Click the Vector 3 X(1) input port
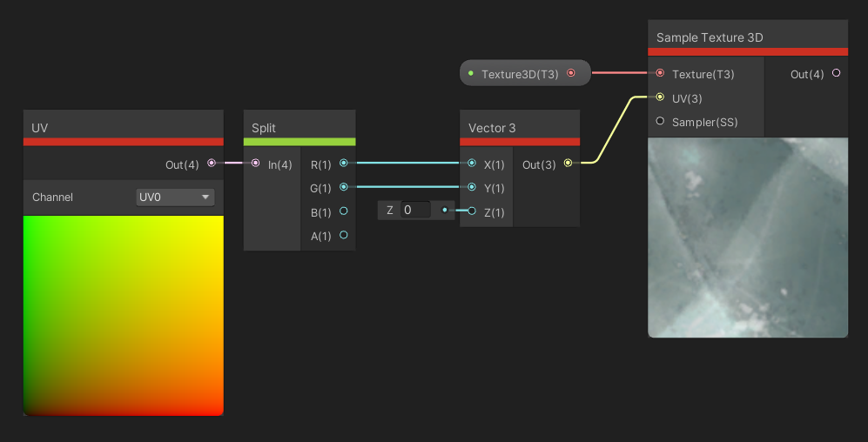The height and width of the screenshot is (442, 868). pyautogui.click(x=472, y=163)
